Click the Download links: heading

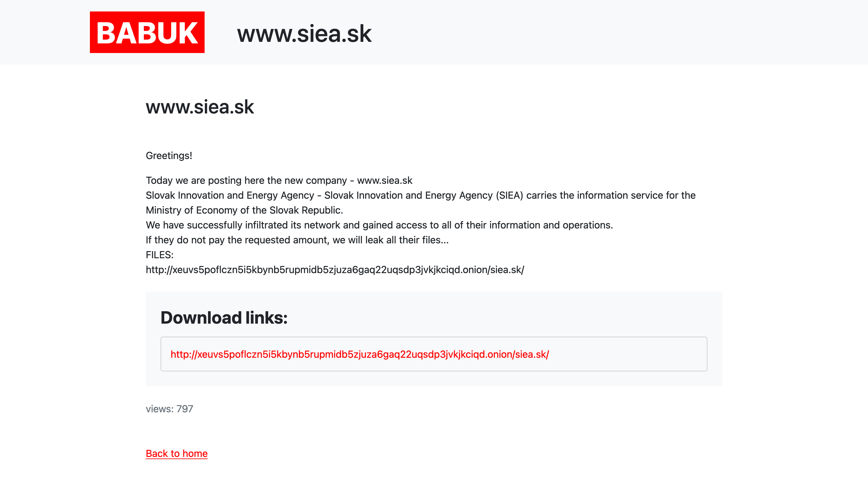tap(224, 317)
